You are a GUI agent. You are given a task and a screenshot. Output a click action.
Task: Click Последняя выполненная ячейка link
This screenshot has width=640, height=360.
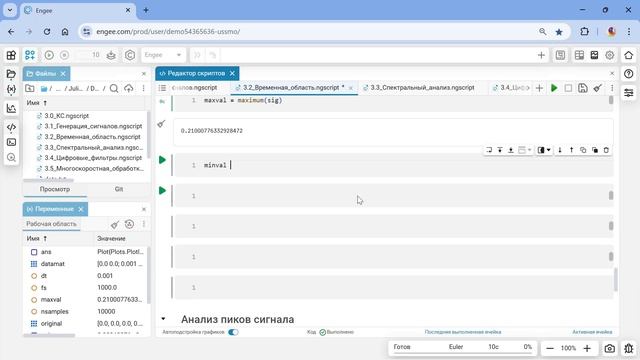[x=463, y=332]
